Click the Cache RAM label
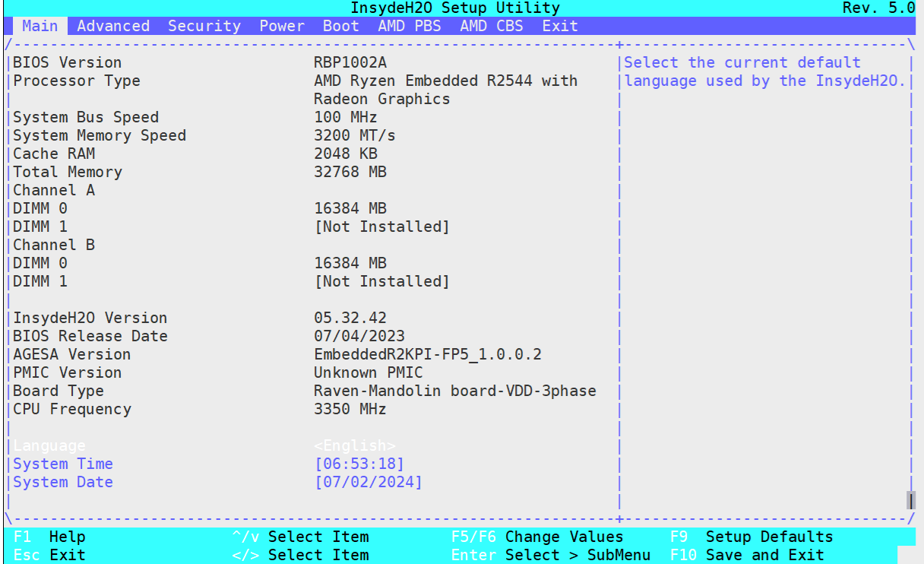 [54, 154]
